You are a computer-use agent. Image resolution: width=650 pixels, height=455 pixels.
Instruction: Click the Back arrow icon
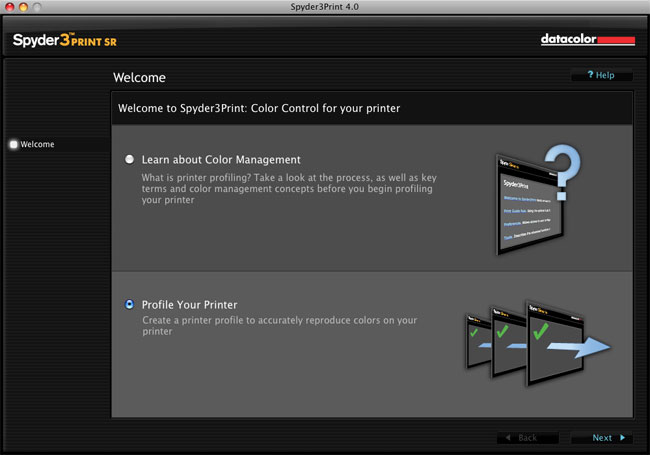click(x=508, y=438)
